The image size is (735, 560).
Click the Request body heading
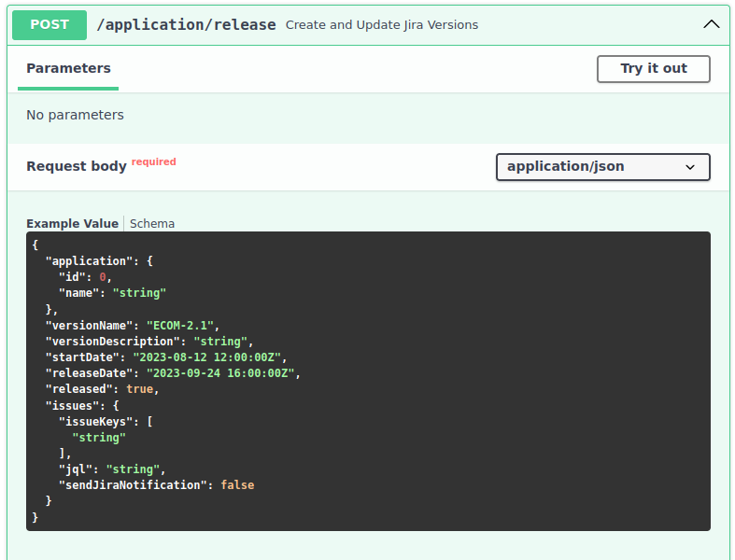76,166
